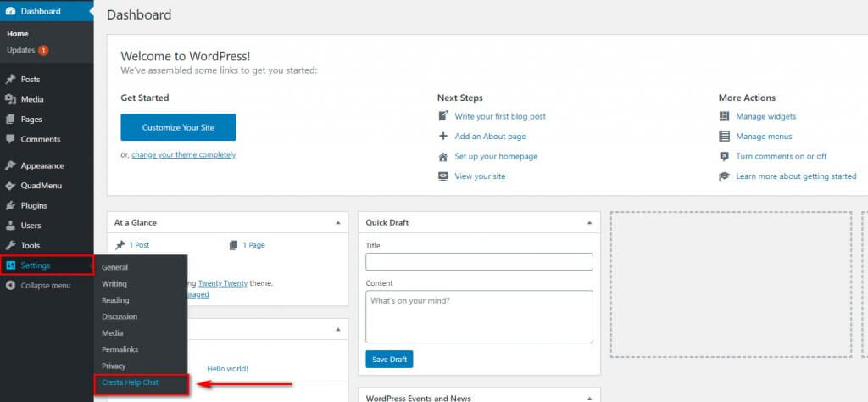Viewport: 868px width, 402px height.
Task: Collapse the widget below At a Glance
Action: (x=337, y=329)
